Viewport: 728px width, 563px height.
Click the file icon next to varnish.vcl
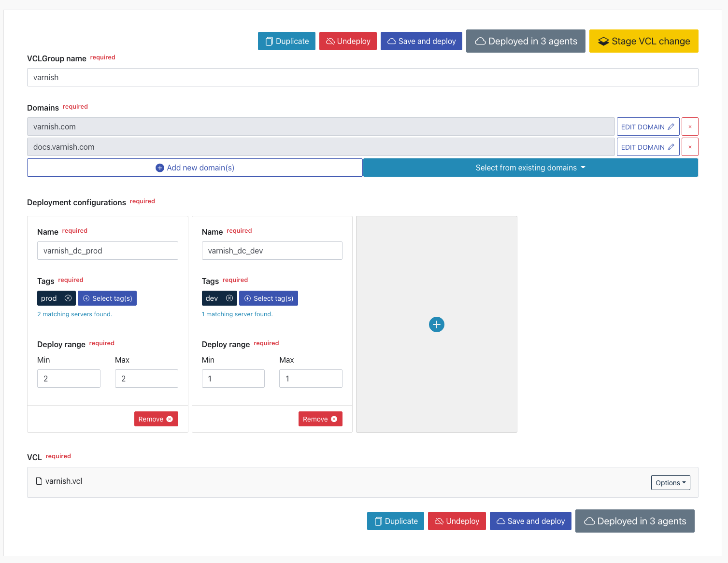tap(38, 481)
